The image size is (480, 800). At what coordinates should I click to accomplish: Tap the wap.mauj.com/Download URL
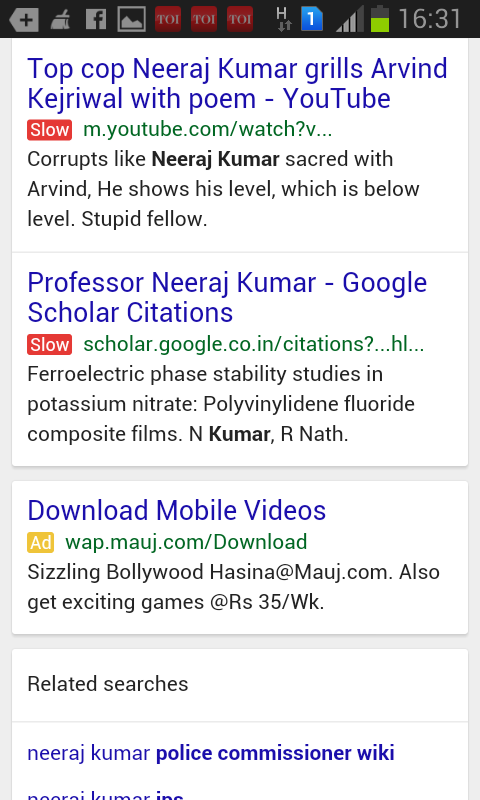(186, 542)
